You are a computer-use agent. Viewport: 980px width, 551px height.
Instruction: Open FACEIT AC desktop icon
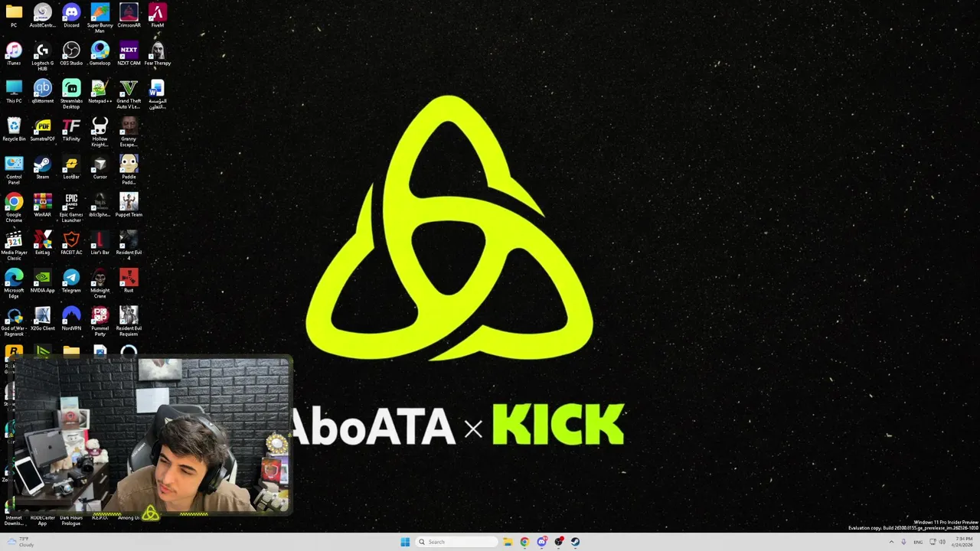(71, 243)
